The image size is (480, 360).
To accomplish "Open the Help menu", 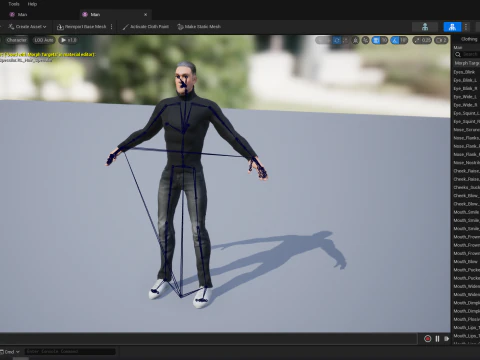I will coord(32,4).
